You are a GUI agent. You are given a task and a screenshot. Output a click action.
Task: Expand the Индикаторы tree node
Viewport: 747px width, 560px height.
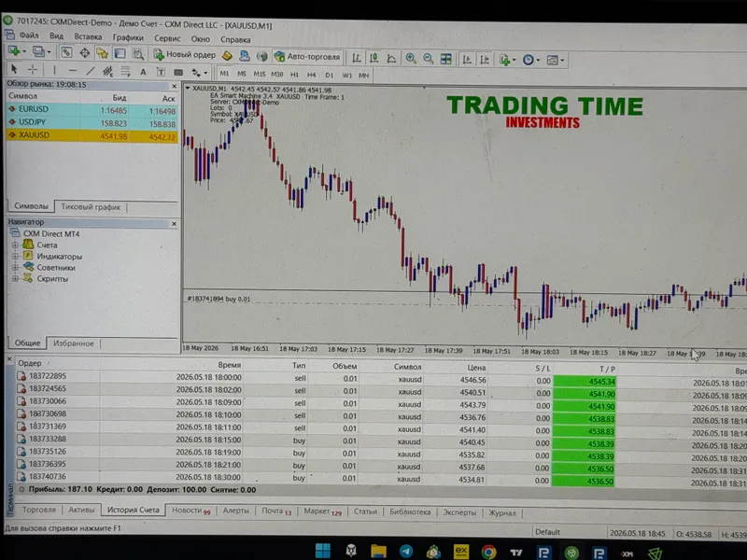(x=15, y=256)
